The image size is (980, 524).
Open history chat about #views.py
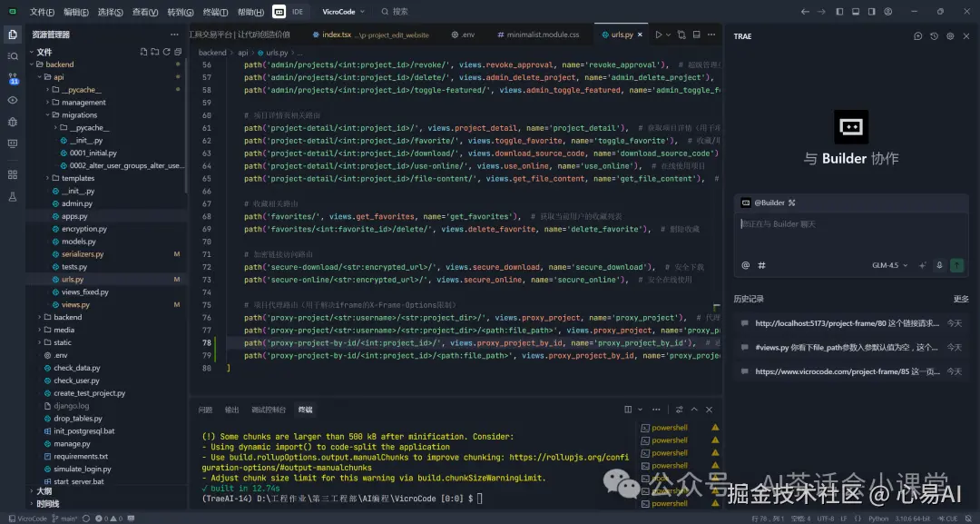coord(851,347)
